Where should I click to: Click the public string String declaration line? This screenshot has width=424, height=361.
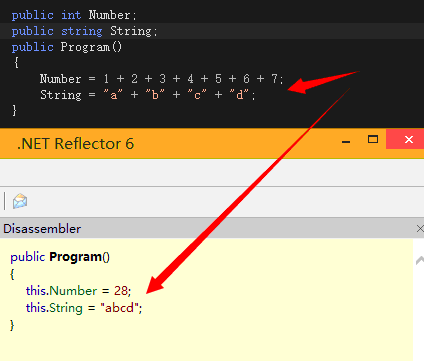[84, 31]
